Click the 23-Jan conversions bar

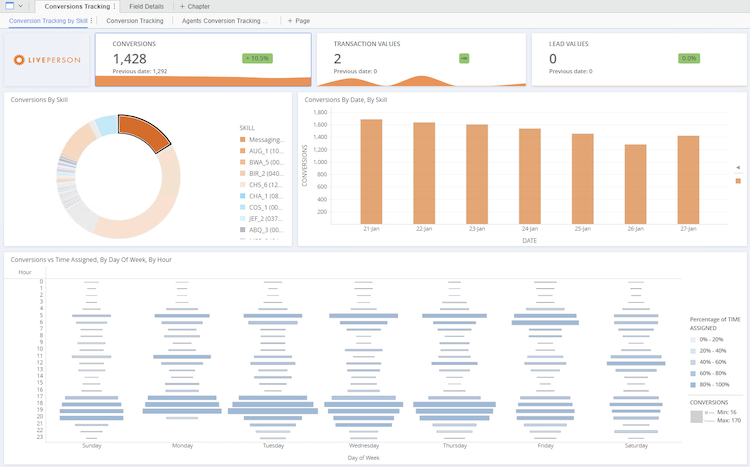click(x=477, y=174)
